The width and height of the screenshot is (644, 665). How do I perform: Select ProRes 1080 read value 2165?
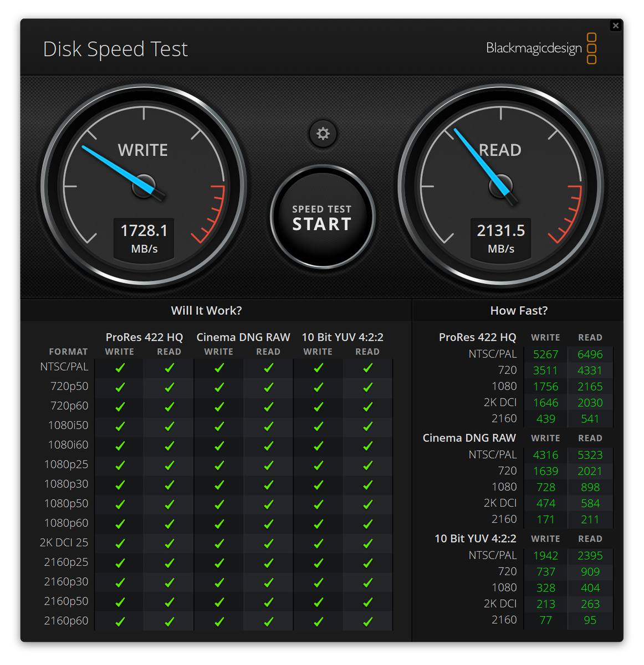pyautogui.click(x=590, y=386)
